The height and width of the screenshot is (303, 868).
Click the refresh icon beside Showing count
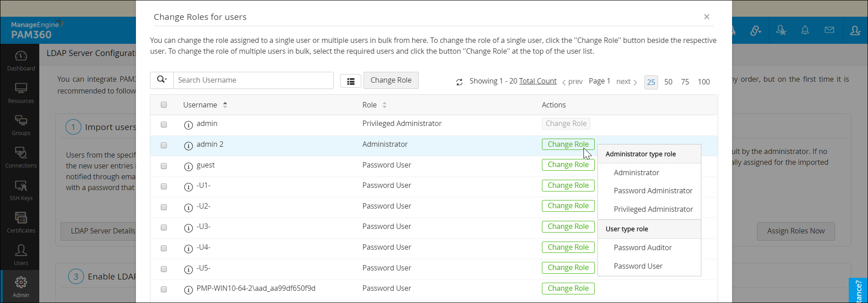(459, 82)
